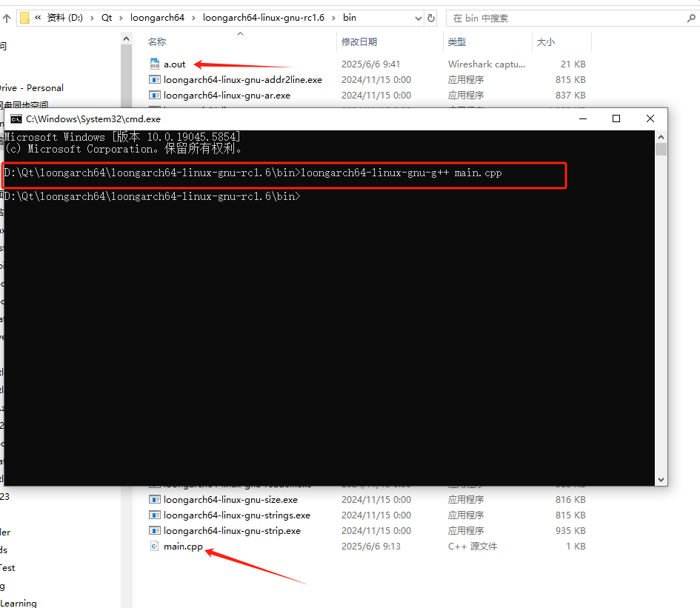The width and height of the screenshot is (700, 608).
Task: Sort by the 名称 column header
Action: pos(157,42)
